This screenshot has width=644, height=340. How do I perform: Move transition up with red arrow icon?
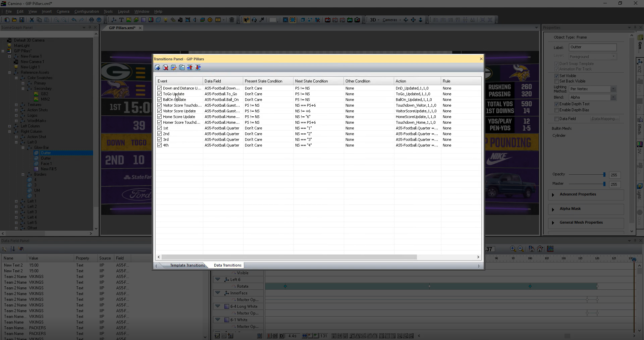190,68
